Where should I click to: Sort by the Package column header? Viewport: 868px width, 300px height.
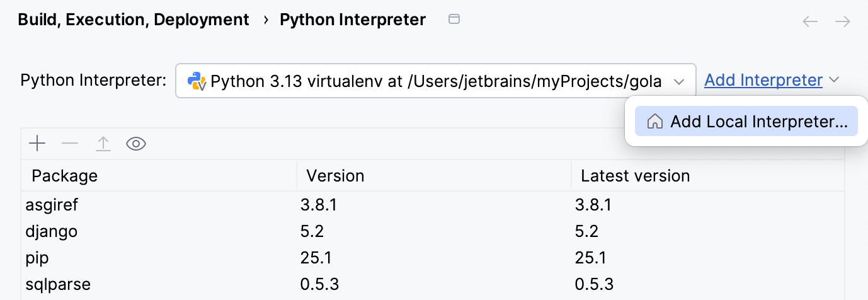(x=65, y=175)
